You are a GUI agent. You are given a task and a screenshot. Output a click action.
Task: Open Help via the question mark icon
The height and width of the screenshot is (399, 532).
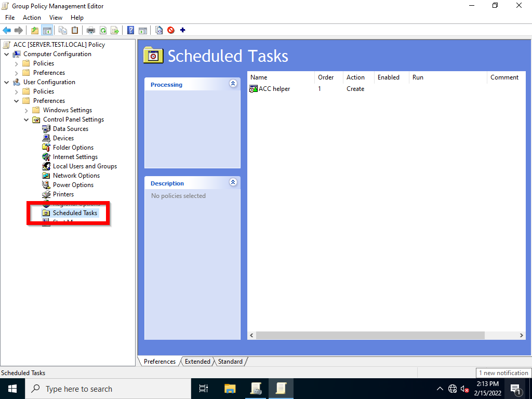(130, 30)
